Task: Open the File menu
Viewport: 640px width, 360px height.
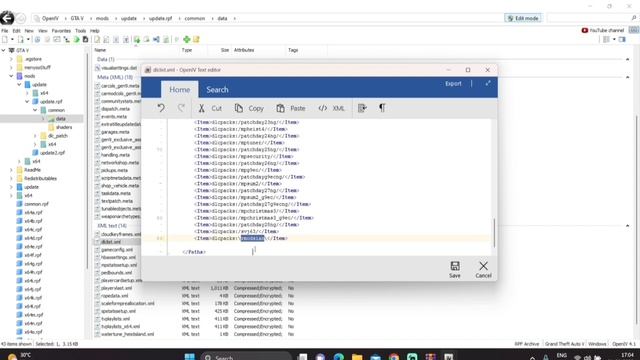Action: [4, 31]
